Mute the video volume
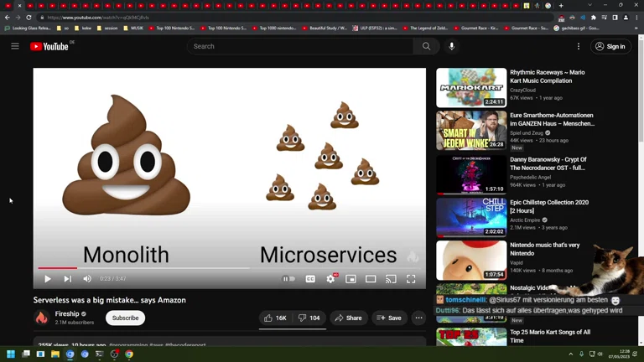The image size is (644, 362). pyautogui.click(x=87, y=279)
